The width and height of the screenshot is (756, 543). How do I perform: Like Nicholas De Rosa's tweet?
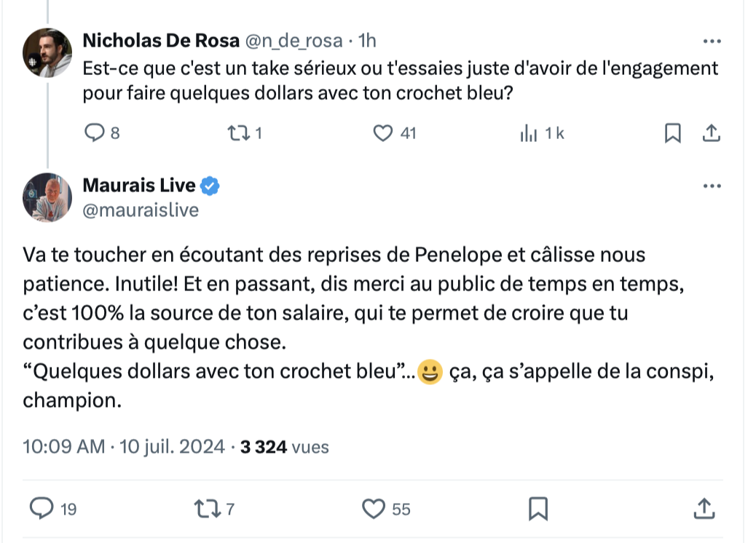pyautogui.click(x=383, y=133)
